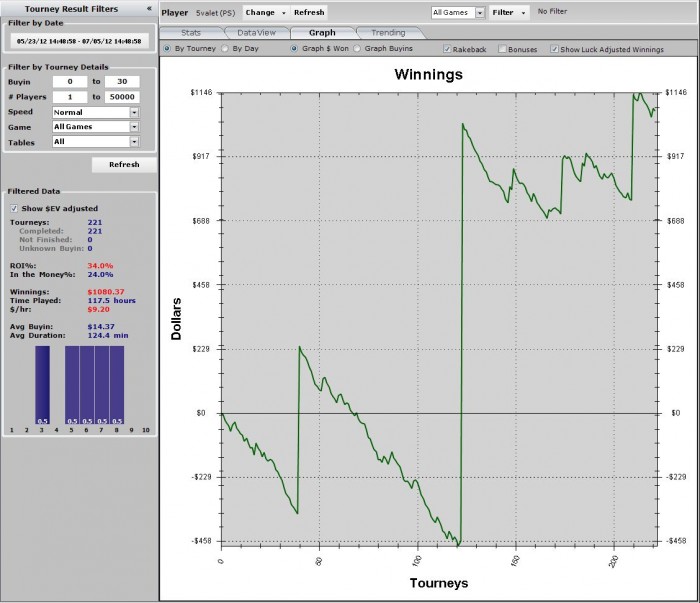Select the Graph tab

point(322,33)
